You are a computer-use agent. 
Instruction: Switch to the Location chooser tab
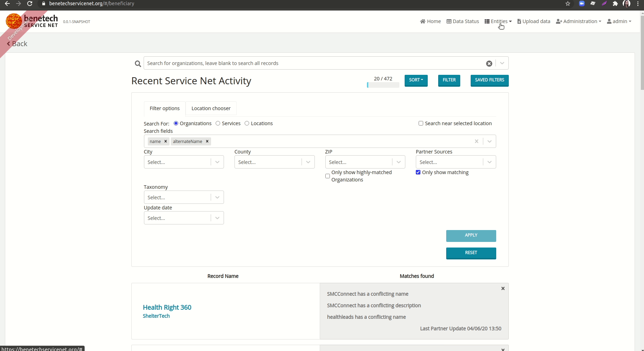[211, 108]
